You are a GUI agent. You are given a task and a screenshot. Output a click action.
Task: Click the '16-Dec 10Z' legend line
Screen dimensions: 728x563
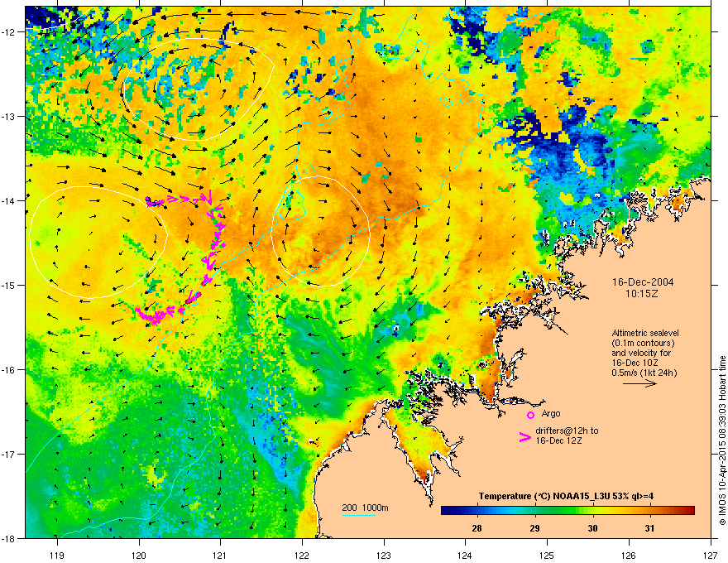point(635,363)
